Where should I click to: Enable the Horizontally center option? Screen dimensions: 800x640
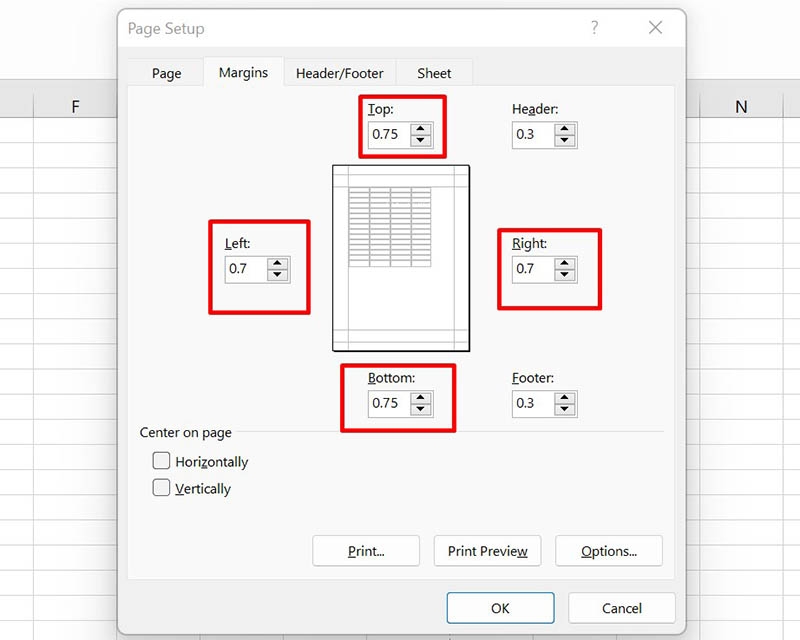(161, 461)
